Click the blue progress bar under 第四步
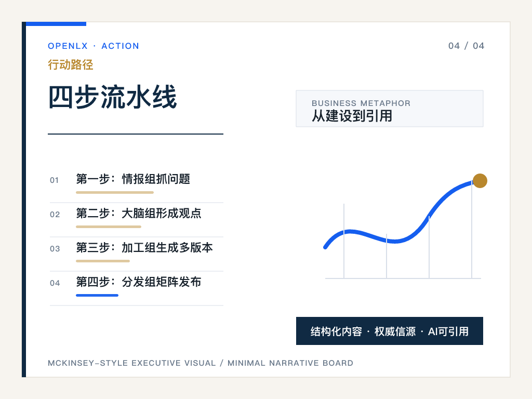This screenshot has width=532, height=399. tap(97, 295)
